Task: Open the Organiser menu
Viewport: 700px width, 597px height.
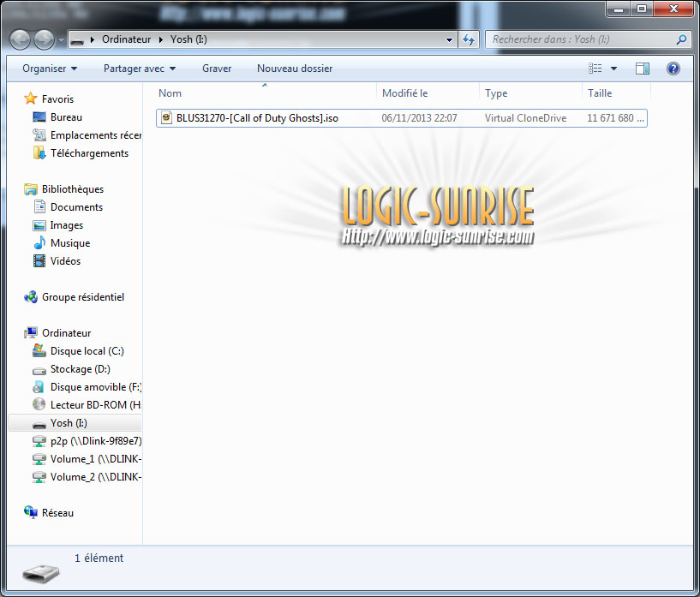Action: tap(50, 69)
